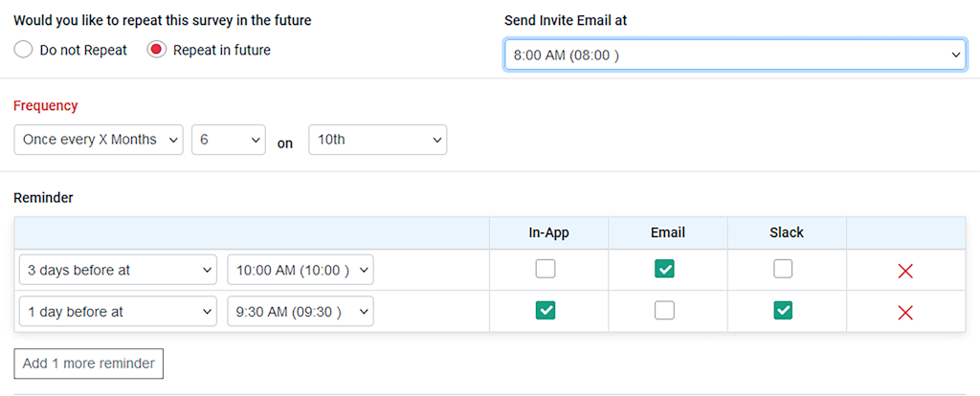Uncheck In-App for the 1 day before reminder
Image resolution: width=980 pixels, height=396 pixels.
pos(545,310)
